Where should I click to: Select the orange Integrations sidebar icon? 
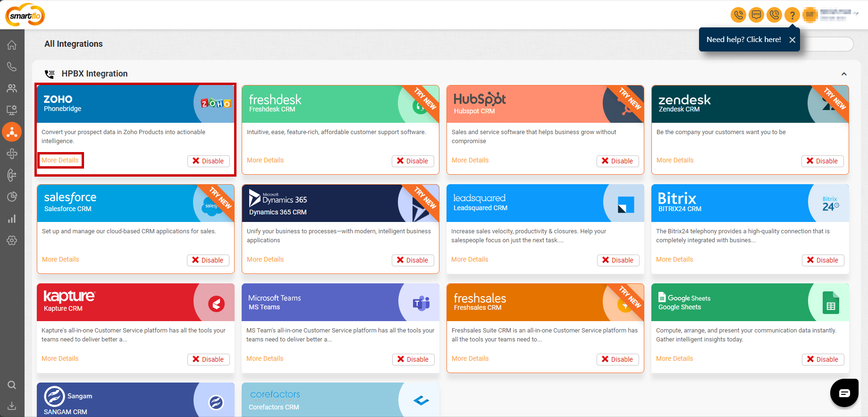(x=12, y=132)
